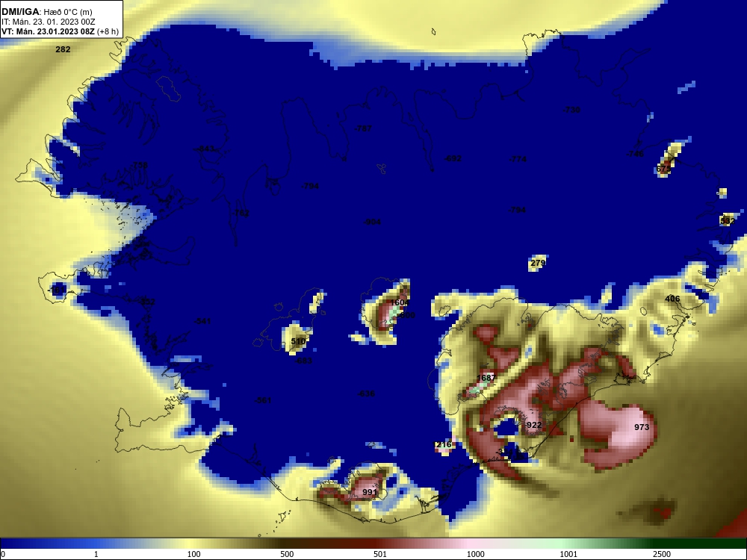Click the color scale label 1001
Screen dimensions: 747x560
[x=568, y=554]
